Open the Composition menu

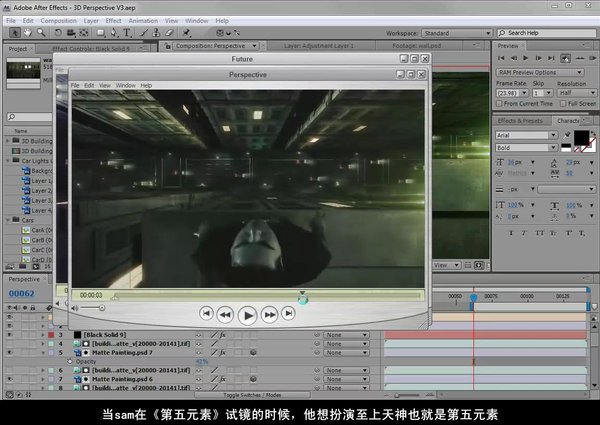click(x=58, y=18)
